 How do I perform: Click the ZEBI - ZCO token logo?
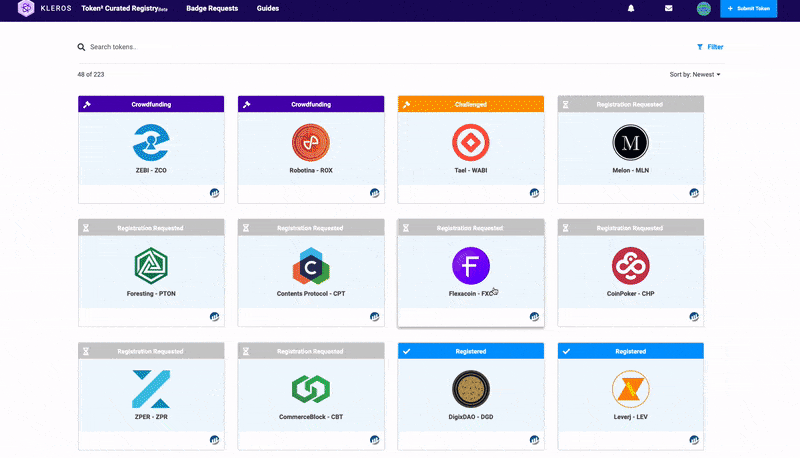pos(151,142)
